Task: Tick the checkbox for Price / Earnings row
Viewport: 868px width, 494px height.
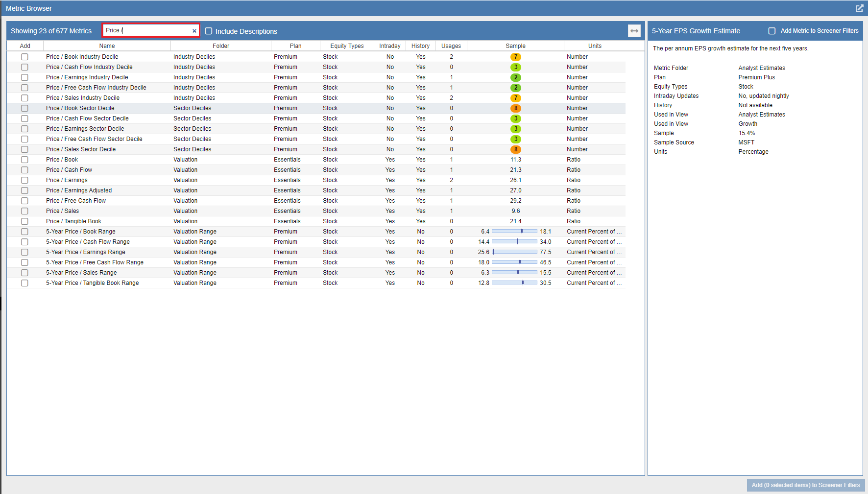Action: point(24,180)
